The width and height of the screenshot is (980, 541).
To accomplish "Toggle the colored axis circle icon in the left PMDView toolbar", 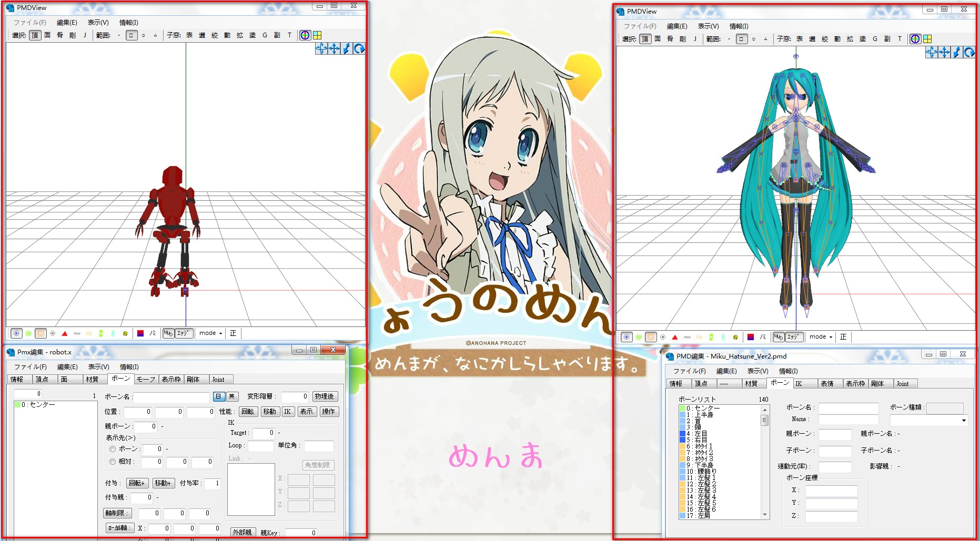I will (305, 35).
